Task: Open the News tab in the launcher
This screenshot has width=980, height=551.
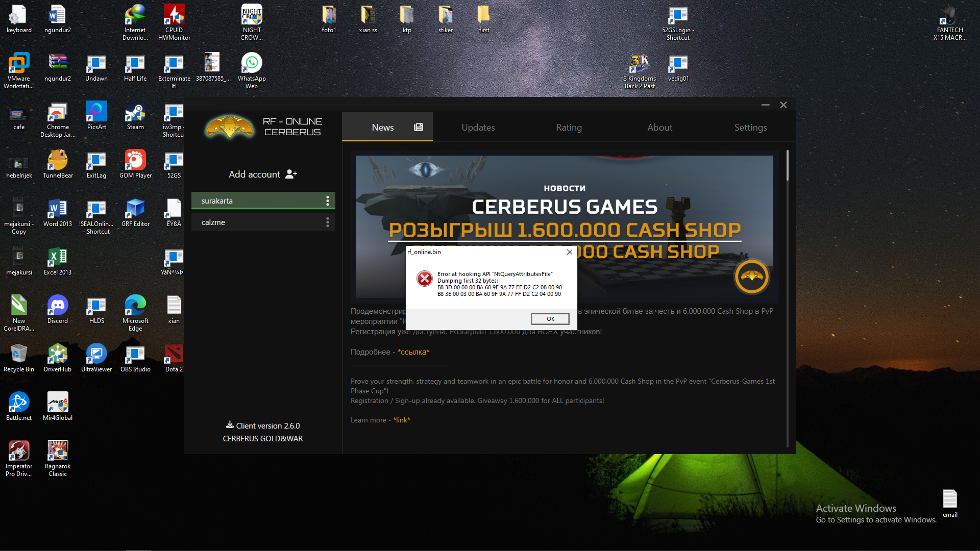Action: pyautogui.click(x=387, y=127)
